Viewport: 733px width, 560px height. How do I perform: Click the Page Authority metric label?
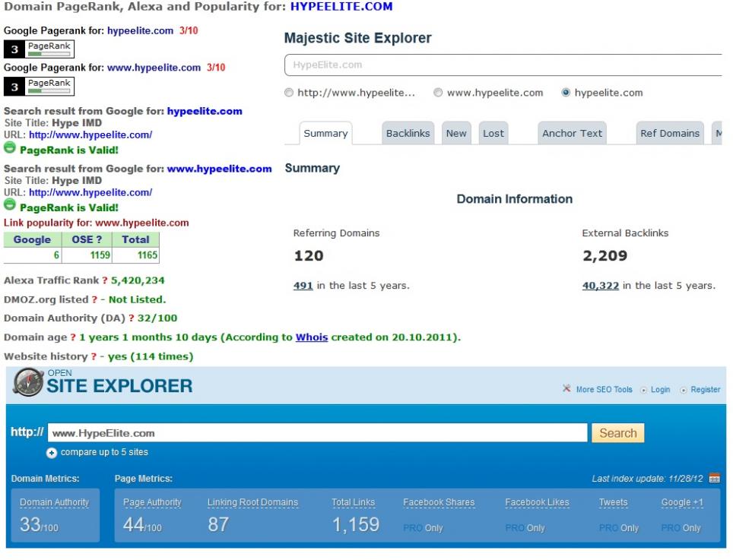click(x=152, y=502)
